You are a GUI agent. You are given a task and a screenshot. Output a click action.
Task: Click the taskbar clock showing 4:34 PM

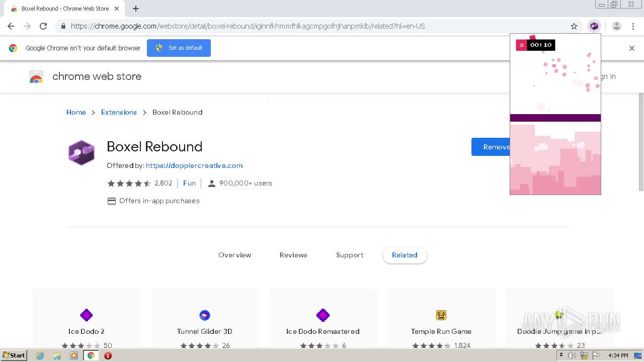tap(618, 355)
